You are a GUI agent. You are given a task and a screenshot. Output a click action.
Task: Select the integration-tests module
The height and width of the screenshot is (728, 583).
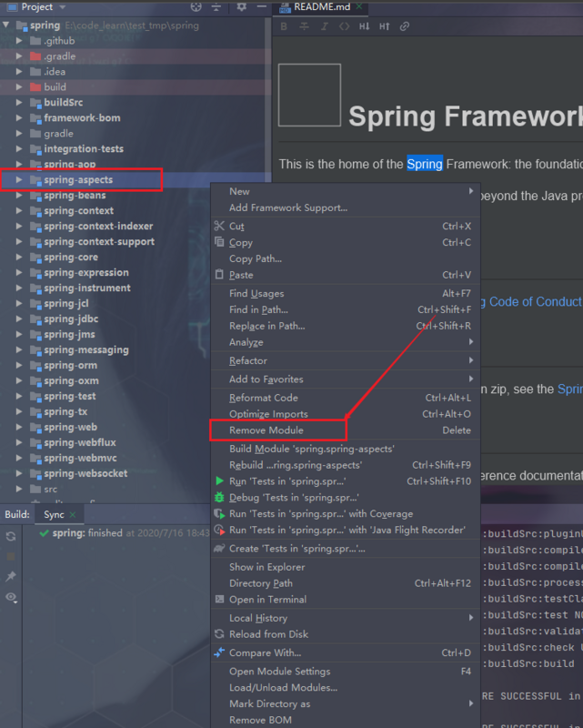(x=84, y=149)
